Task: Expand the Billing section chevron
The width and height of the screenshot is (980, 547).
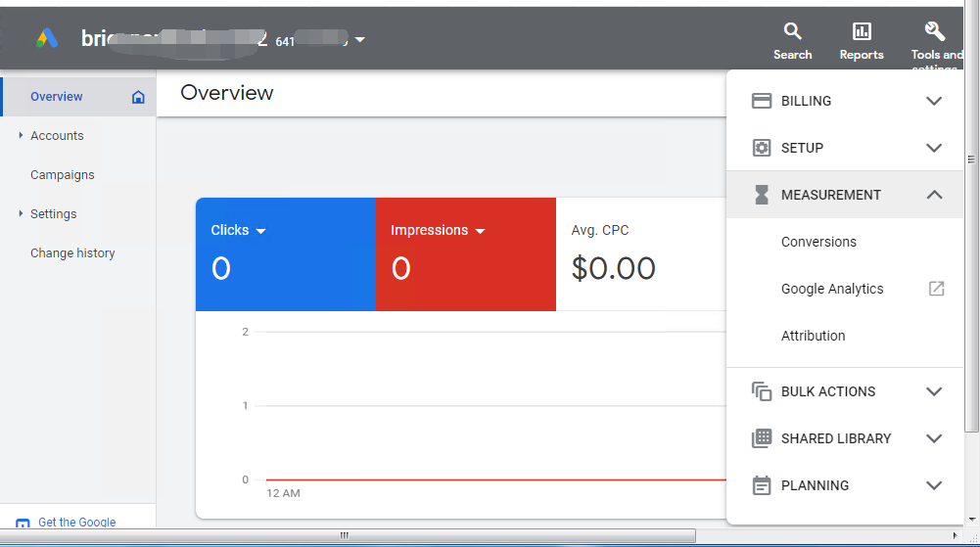Action: [934, 101]
